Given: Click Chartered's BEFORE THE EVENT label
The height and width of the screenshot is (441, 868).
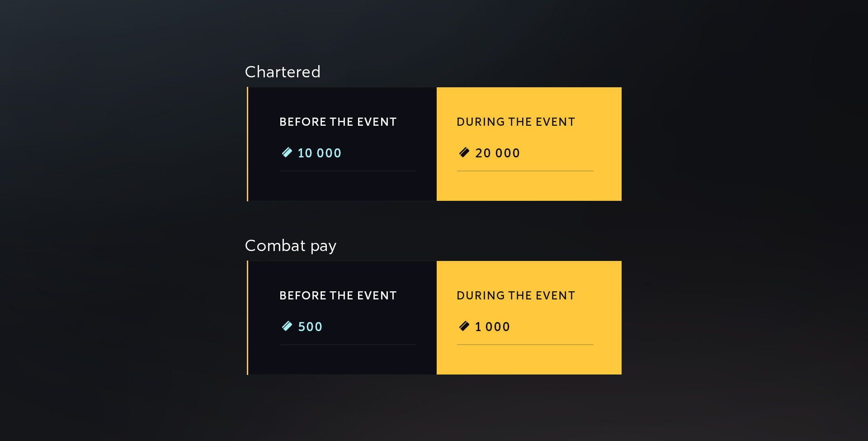Looking at the screenshot, I should coord(338,122).
